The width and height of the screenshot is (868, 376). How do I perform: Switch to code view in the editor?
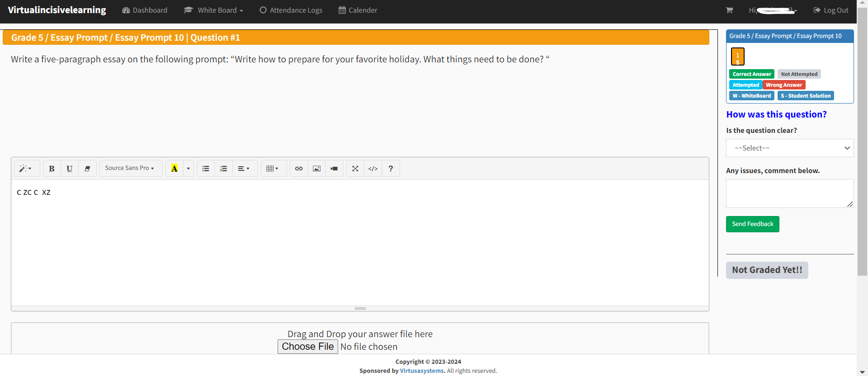pos(373,169)
